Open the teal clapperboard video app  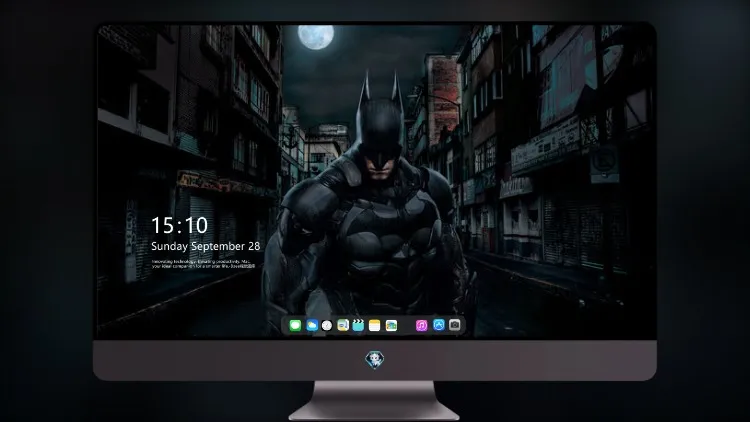358,325
